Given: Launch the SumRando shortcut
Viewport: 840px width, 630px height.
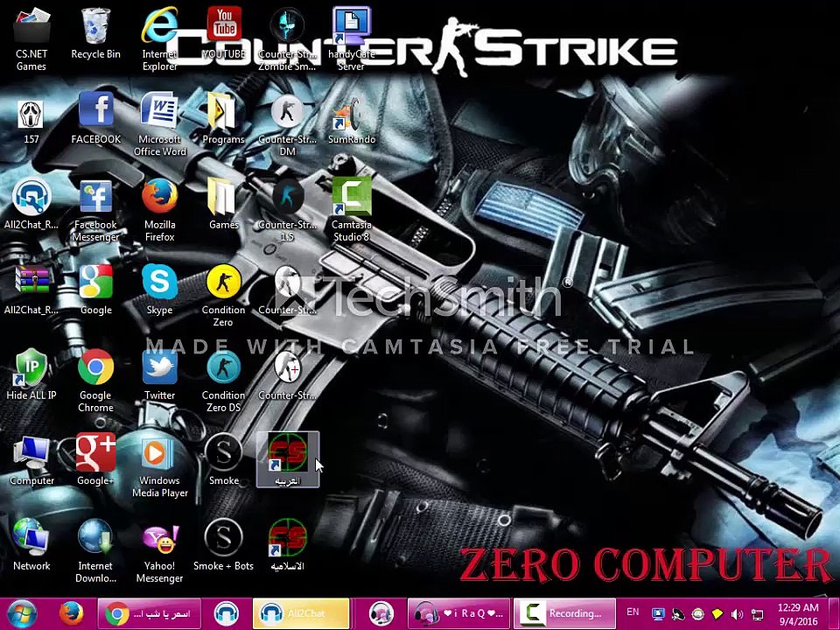Looking at the screenshot, I should point(352,121).
